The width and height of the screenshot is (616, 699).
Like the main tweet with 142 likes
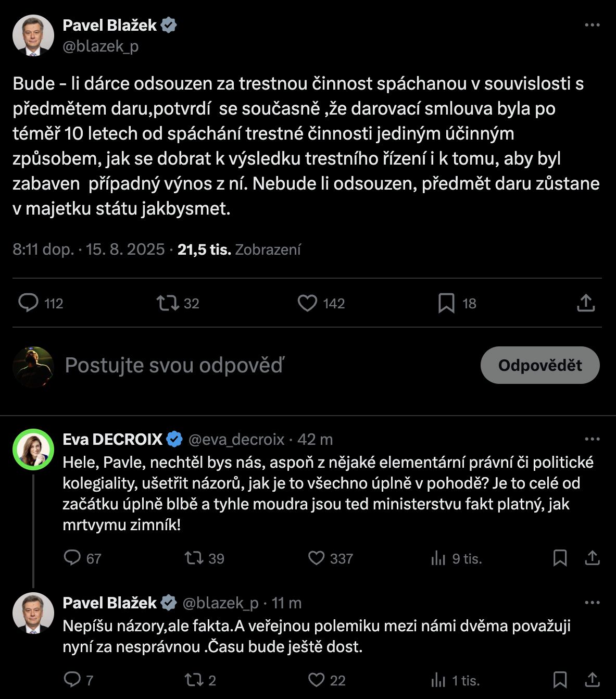click(x=307, y=303)
